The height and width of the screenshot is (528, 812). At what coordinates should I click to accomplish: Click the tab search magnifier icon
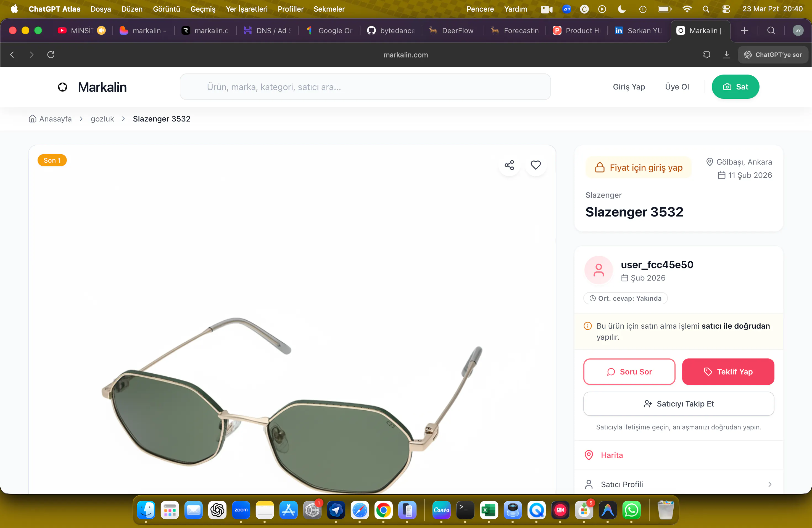tap(771, 31)
